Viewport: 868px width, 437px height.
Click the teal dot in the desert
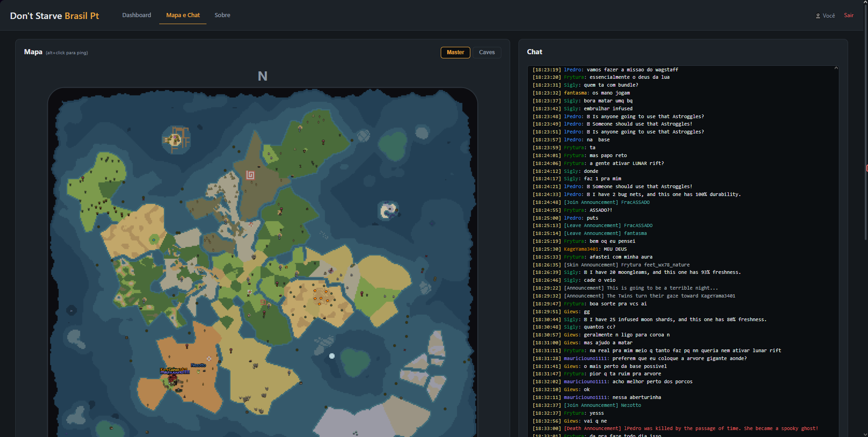click(x=154, y=240)
